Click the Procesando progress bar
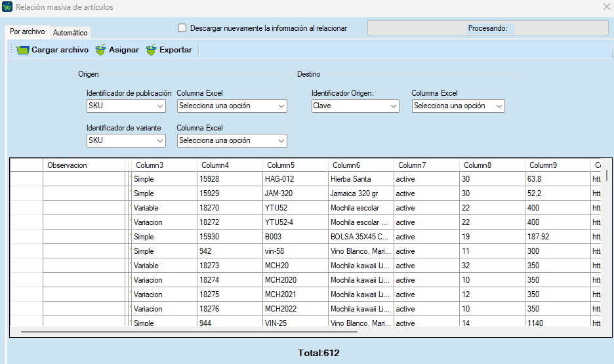Image resolution: width=614 pixels, height=364 pixels. [x=487, y=28]
